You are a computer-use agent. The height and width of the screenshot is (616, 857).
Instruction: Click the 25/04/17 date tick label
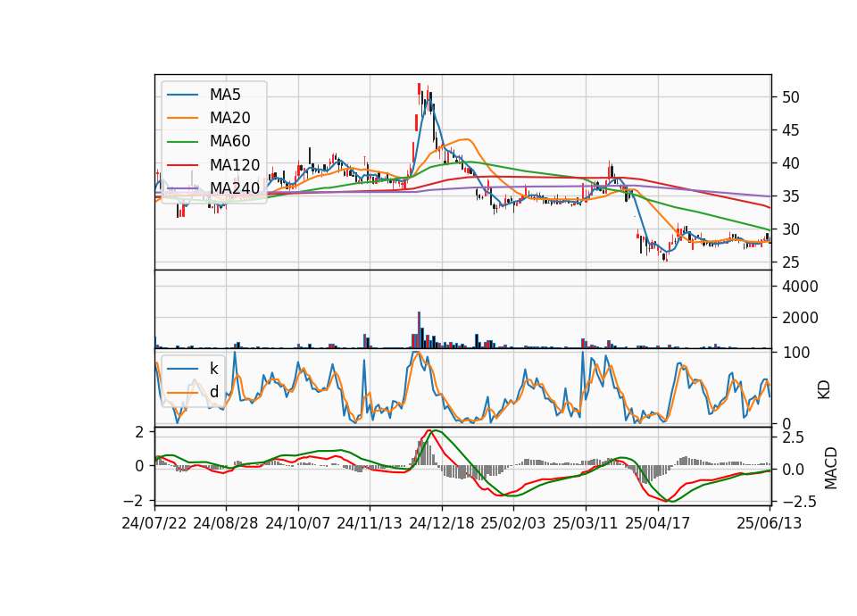click(x=658, y=523)
